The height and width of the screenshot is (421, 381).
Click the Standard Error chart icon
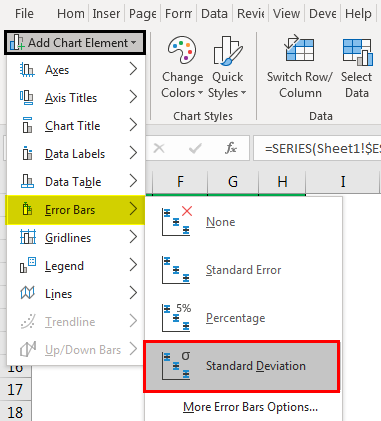click(176, 270)
